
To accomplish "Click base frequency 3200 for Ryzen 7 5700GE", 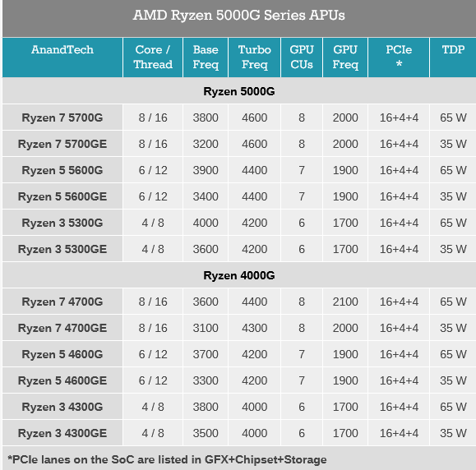I will [x=206, y=144].
